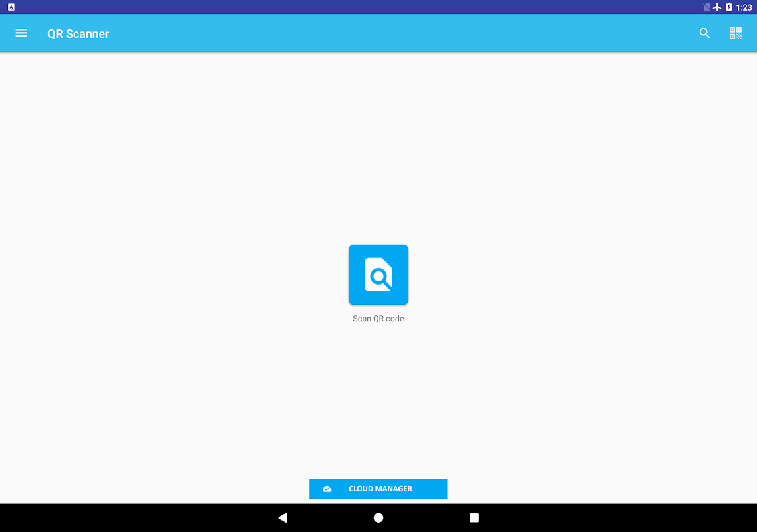Tap the Android back triangle button
This screenshot has height=532, width=757.
(283, 517)
